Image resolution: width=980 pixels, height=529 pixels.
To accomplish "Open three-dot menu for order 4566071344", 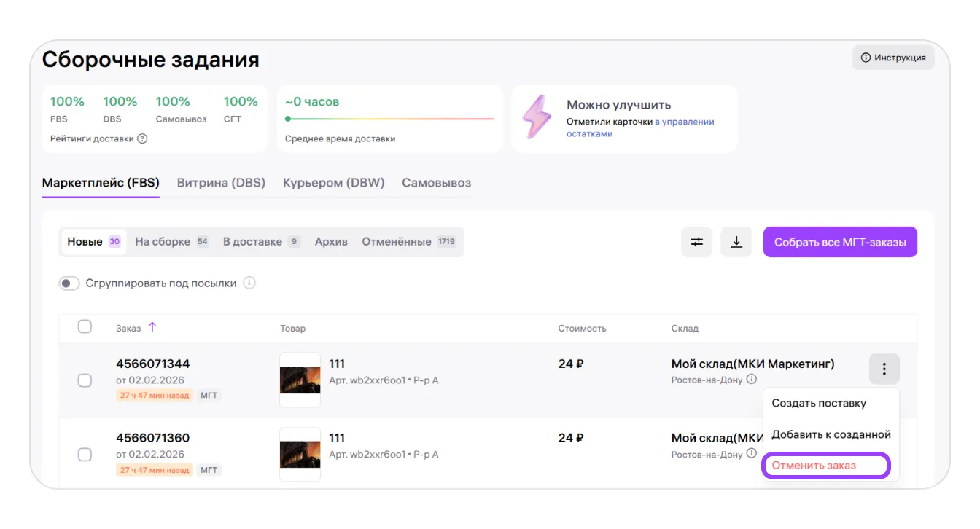I will point(884,369).
